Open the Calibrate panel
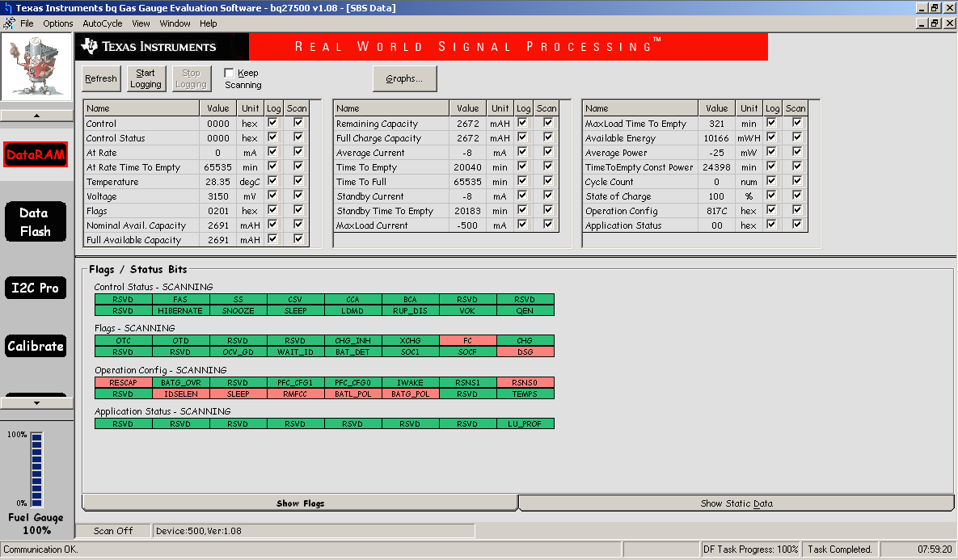 (x=36, y=346)
